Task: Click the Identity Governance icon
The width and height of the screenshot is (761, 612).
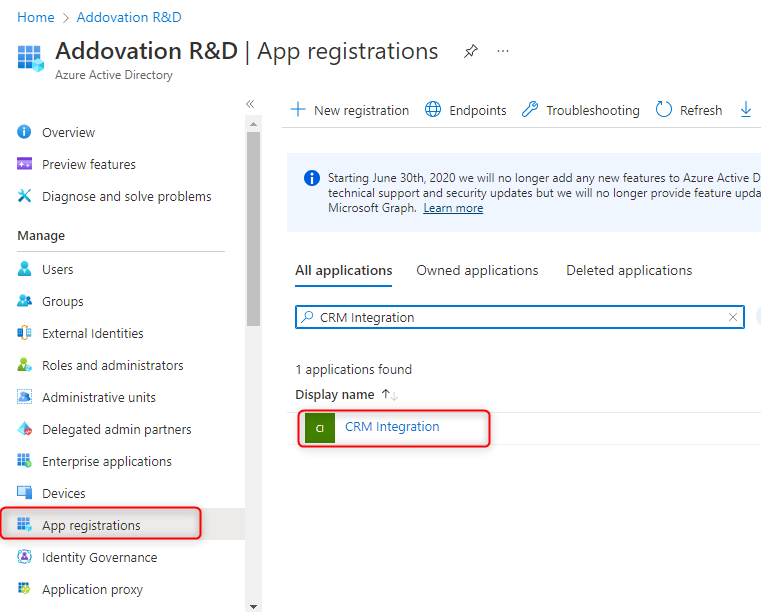Action: point(24,557)
